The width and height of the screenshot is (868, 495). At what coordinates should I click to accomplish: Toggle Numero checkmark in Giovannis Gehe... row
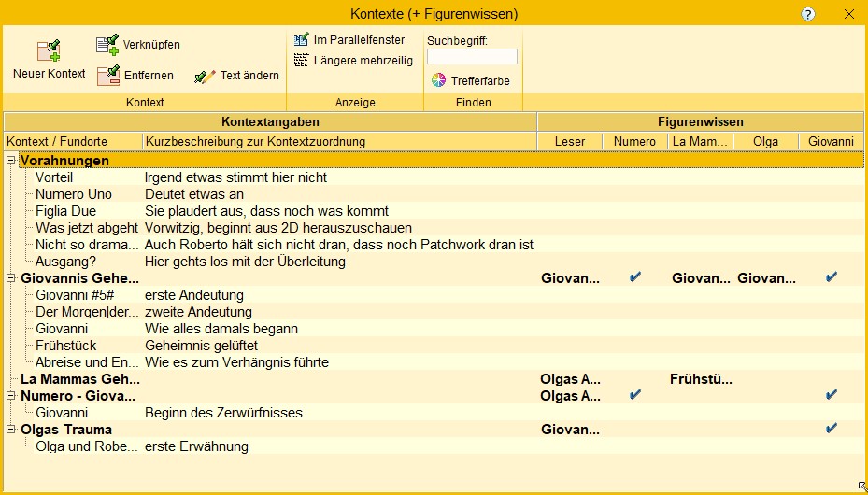tap(635, 277)
